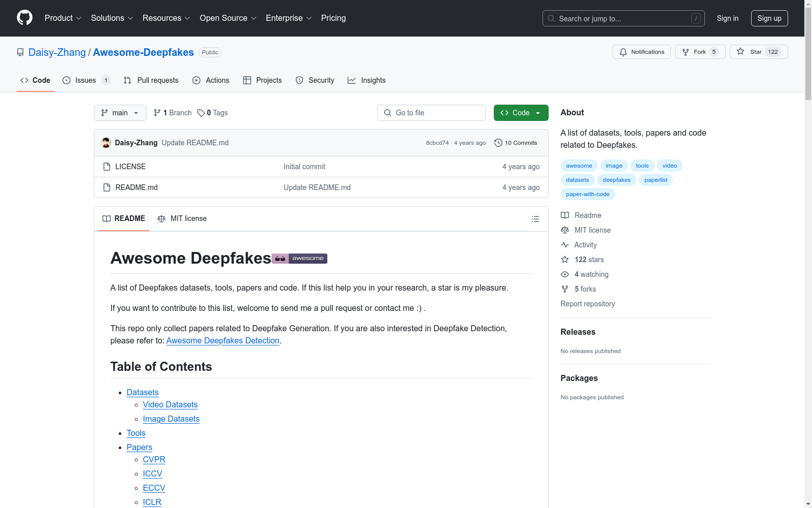Select the MIT license tab

point(182,218)
